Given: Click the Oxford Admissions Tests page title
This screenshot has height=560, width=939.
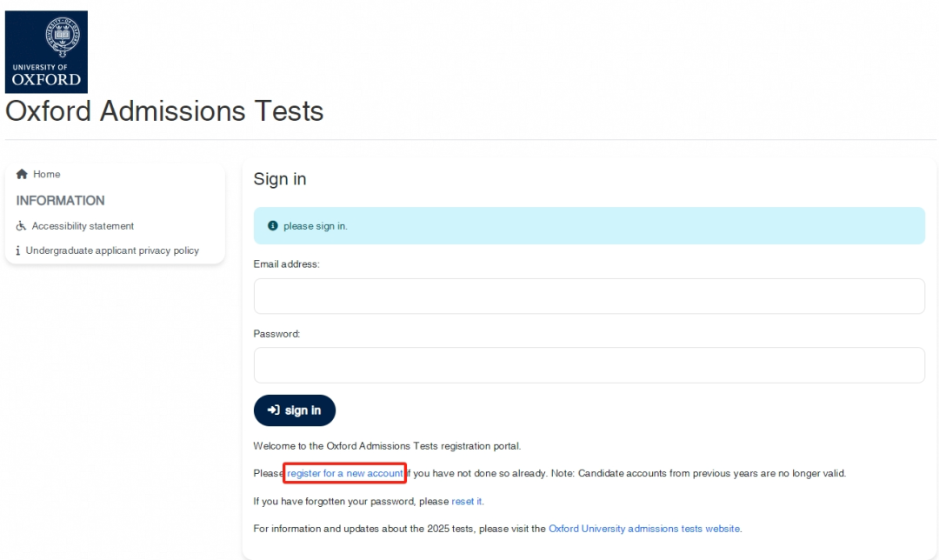Looking at the screenshot, I should coord(164,110).
